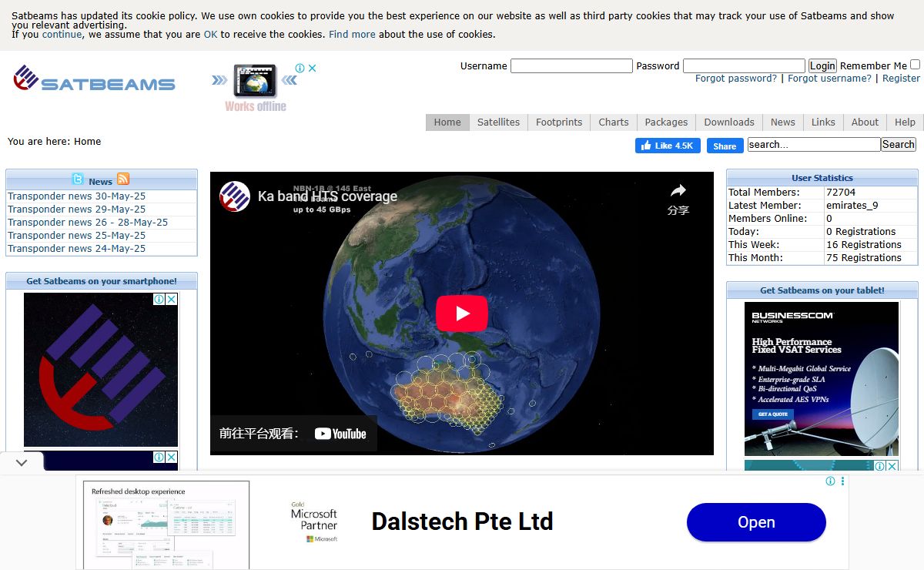The height and width of the screenshot is (570, 924).
Task: Open the Satellites menu tab
Action: click(x=498, y=122)
